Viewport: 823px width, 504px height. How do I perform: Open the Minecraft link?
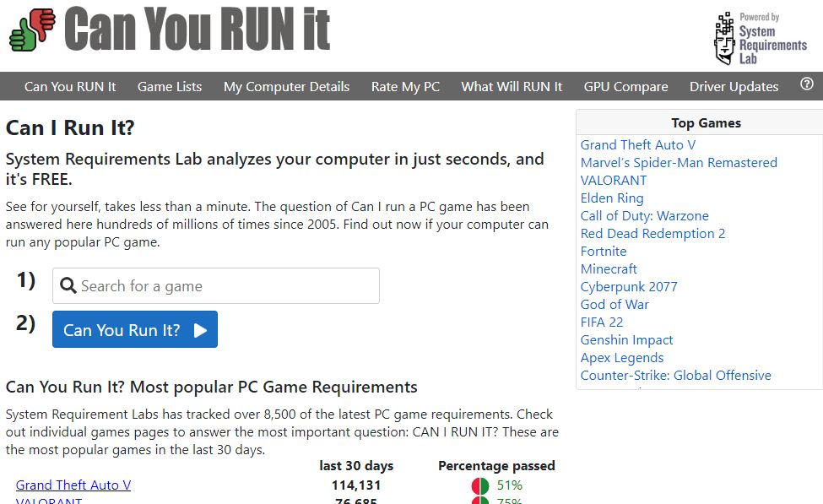click(x=609, y=269)
